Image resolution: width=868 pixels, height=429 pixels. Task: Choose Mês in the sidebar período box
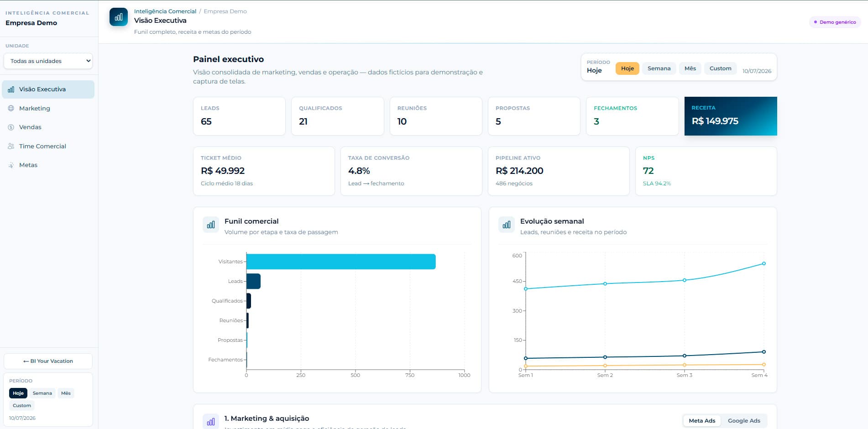coord(66,393)
